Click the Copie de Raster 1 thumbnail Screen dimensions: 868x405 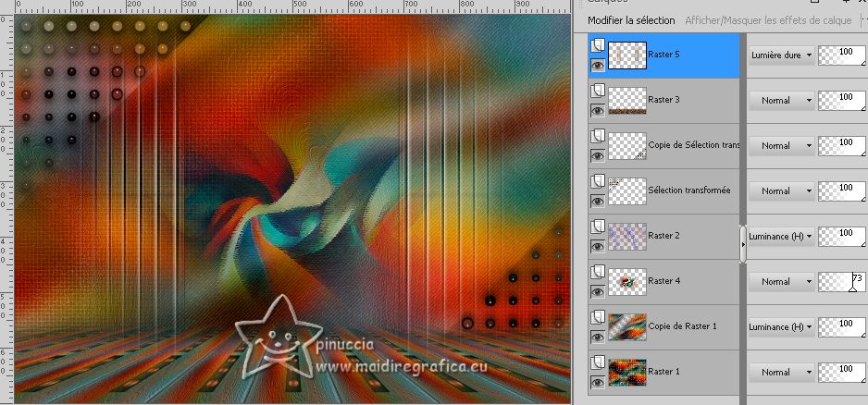tap(627, 327)
